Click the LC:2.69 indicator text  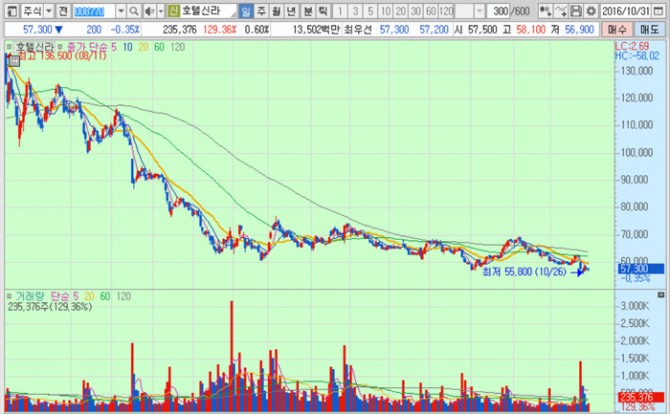click(632, 46)
